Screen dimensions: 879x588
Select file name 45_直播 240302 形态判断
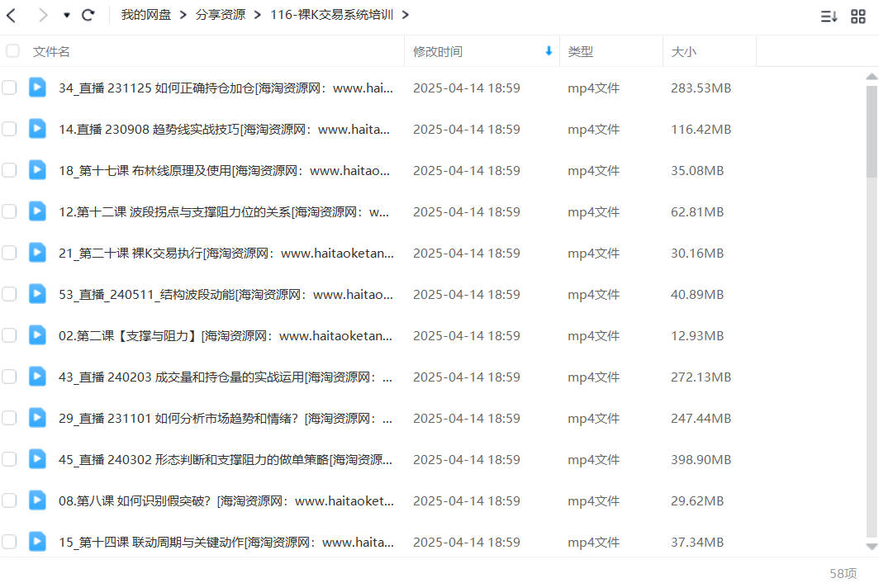pyautogui.click(x=226, y=460)
